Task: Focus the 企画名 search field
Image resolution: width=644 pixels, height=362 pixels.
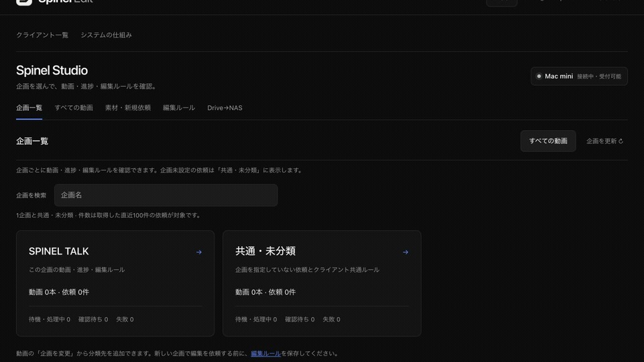Action: click(166, 195)
